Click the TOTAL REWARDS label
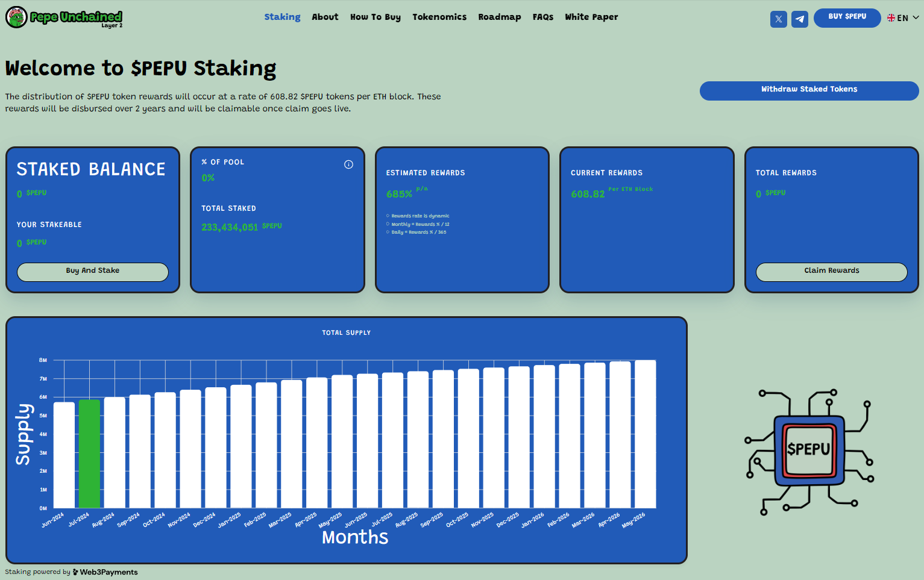Screen dimensions: 924x580 786,173
